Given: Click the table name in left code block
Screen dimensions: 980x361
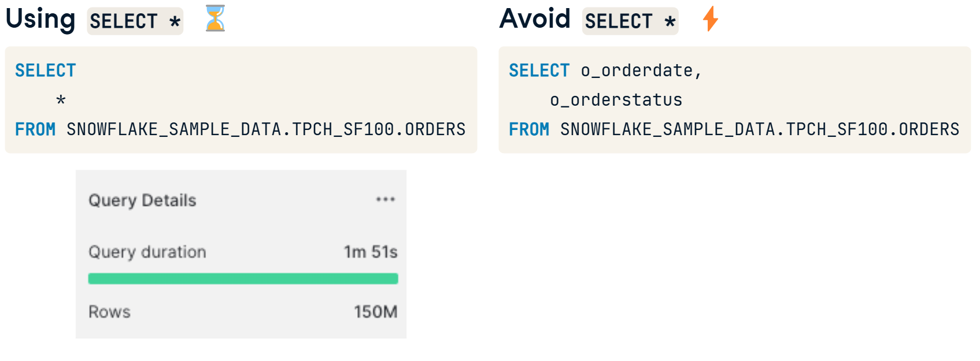Looking at the screenshot, I should coord(266,129).
